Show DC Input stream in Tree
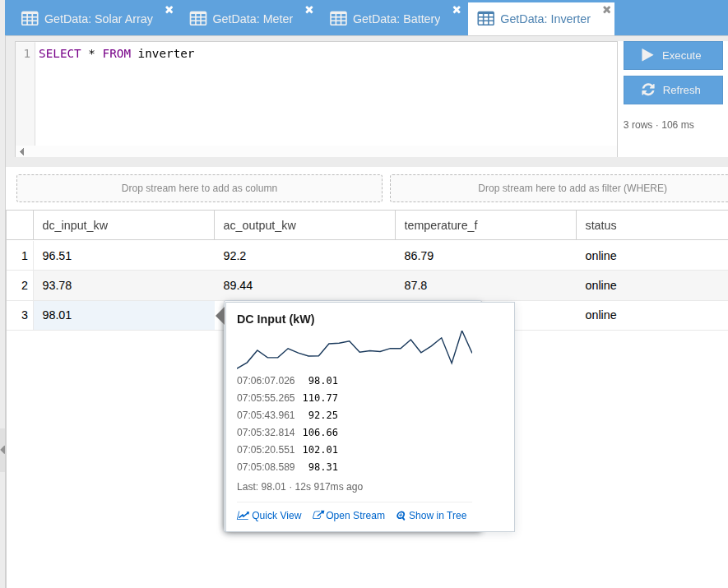Image resolution: width=728 pixels, height=588 pixels. [x=431, y=516]
